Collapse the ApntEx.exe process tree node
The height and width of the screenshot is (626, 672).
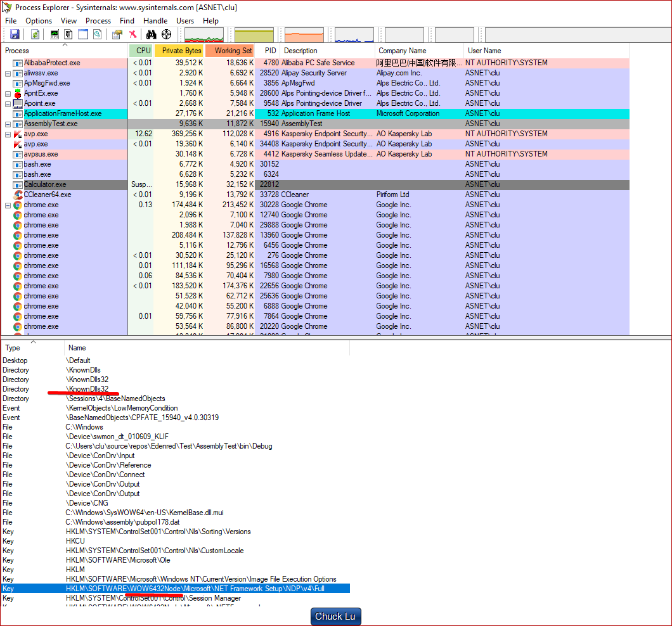tap(8, 93)
